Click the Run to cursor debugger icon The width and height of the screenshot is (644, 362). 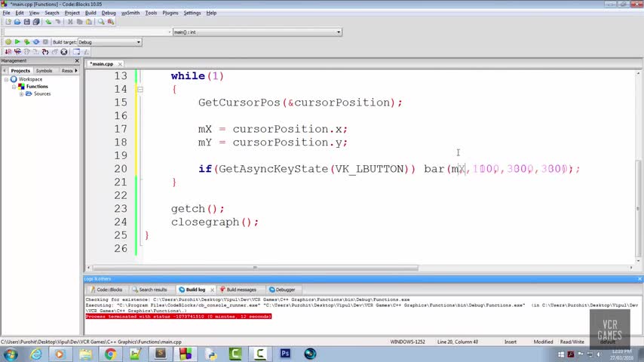click(x=17, y=52)
